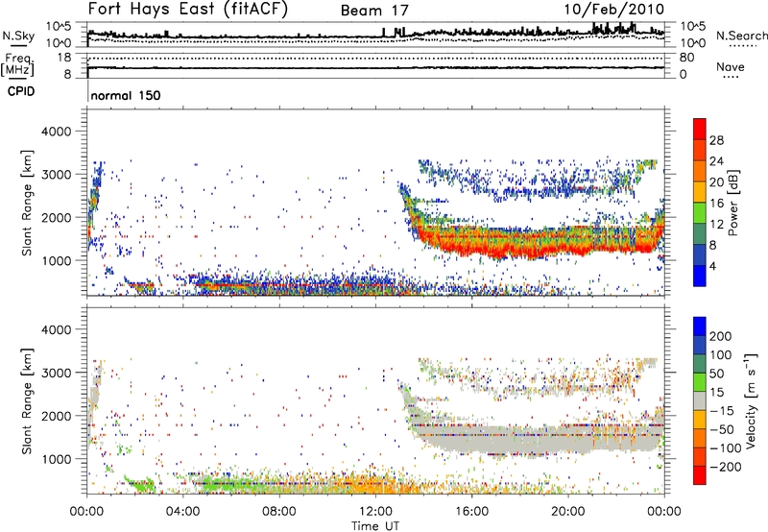768x532 pixels.
Task: Click the "20:00" time tick label
Action: click(567, 512)
